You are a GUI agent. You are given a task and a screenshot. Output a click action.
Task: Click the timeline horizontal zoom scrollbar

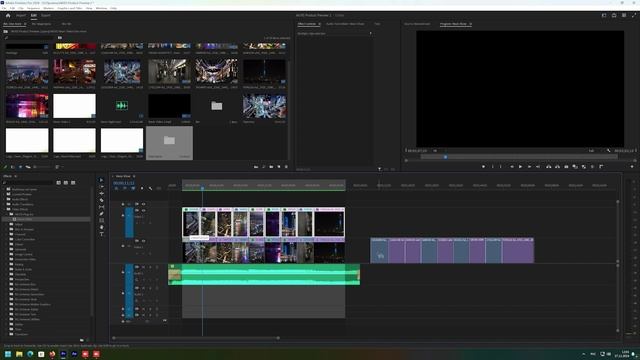point(196,338)
